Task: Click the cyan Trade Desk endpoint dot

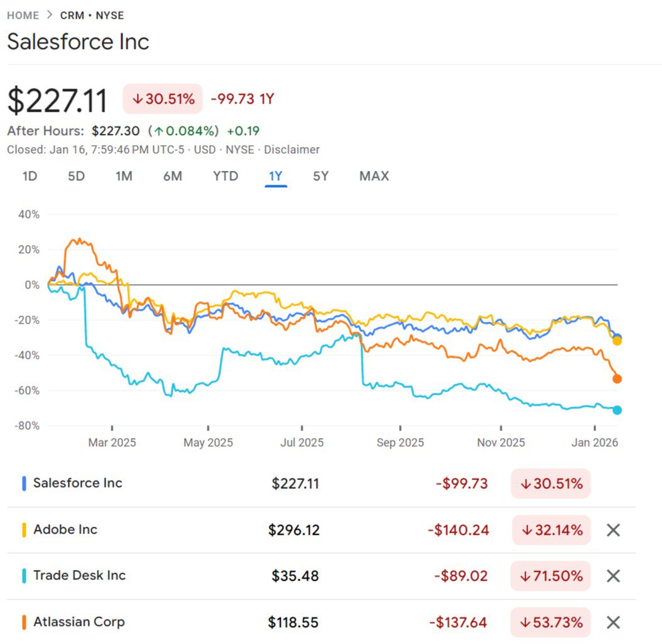Action: pos(617,410)
